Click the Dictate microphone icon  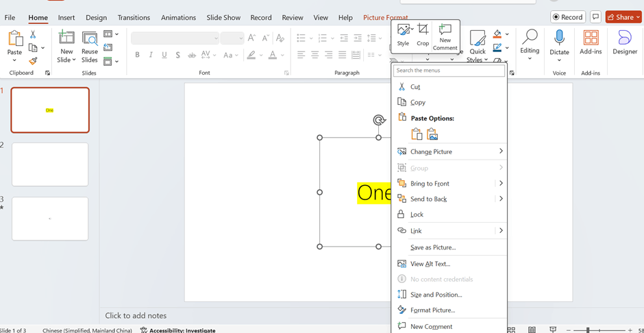(559, 38)
